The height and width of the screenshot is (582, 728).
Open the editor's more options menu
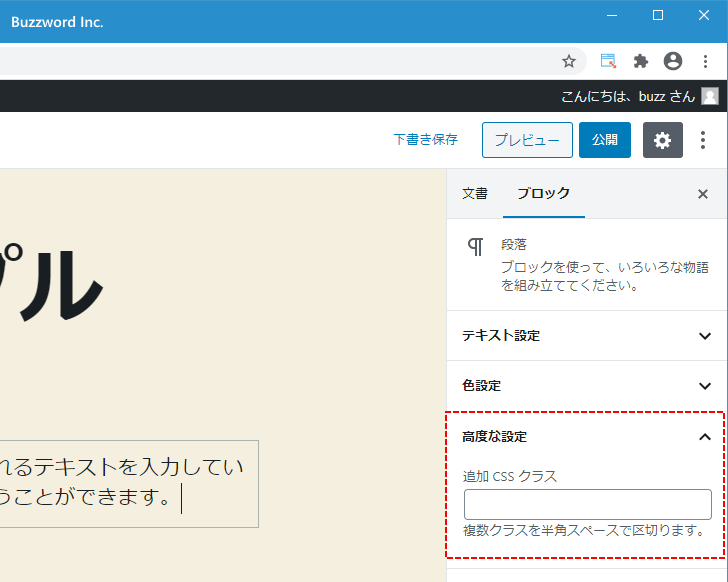coord(703,140)
